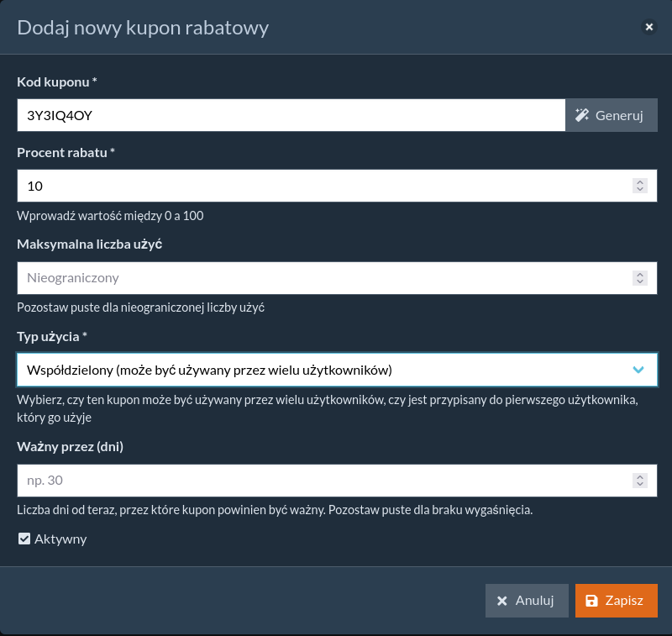This screenshot has height=636, width=672.
Task: Decrease the Procent rabatu value
Action: tap(640, 190)
